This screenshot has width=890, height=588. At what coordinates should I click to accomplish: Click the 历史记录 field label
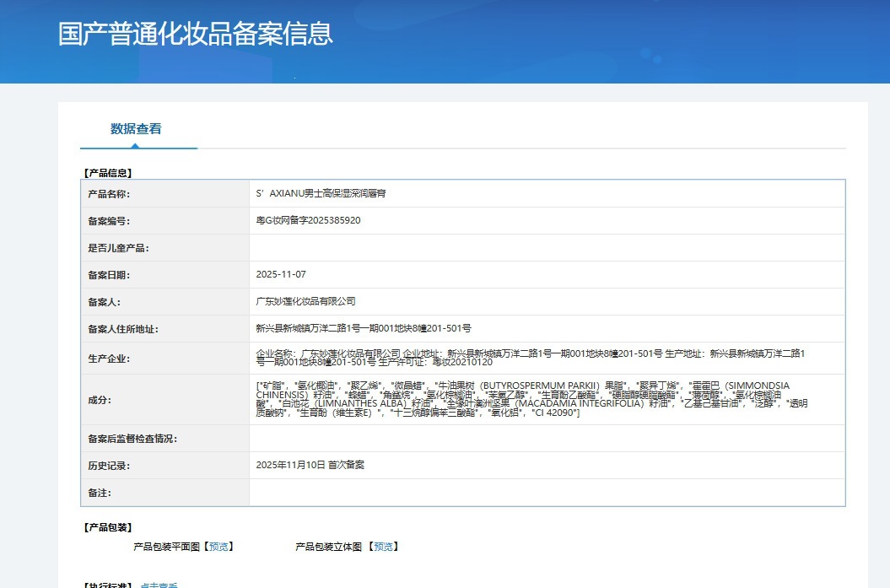coord(109,466)
